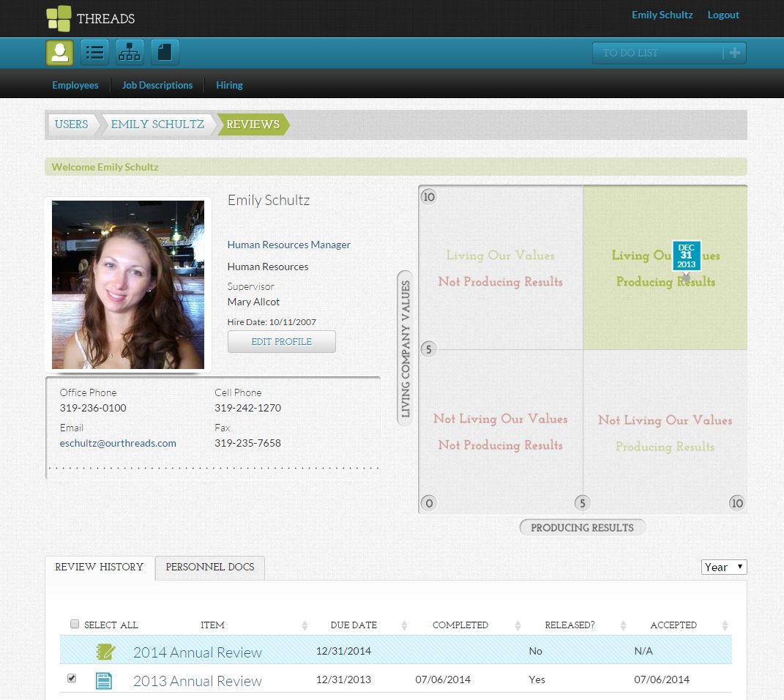Click the 2014 Annual Review notepad icon
Screen dimensions: 784x700
click(x=105, y=652)
